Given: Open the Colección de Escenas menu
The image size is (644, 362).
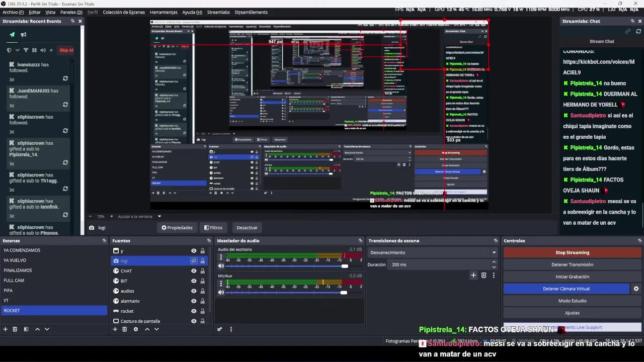Looking at the screenshot, I should pyautogui.click(x=124, y=12).
